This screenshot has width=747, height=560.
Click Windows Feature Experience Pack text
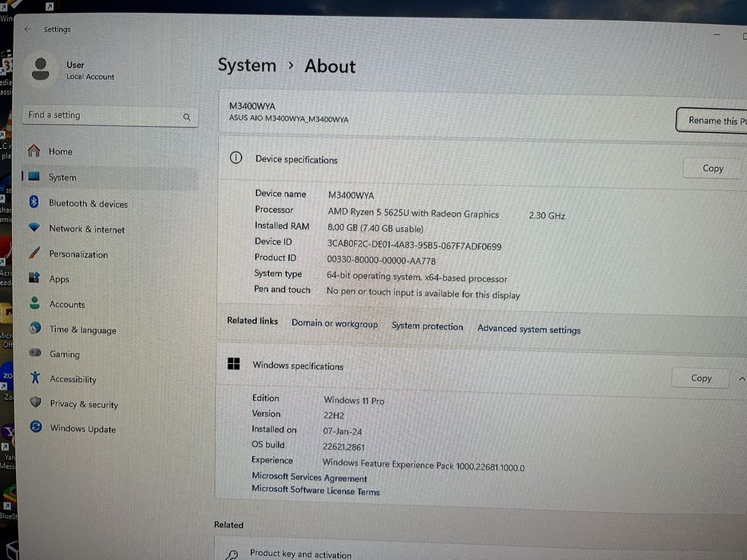pyautogui.click(x=423, y=465)
